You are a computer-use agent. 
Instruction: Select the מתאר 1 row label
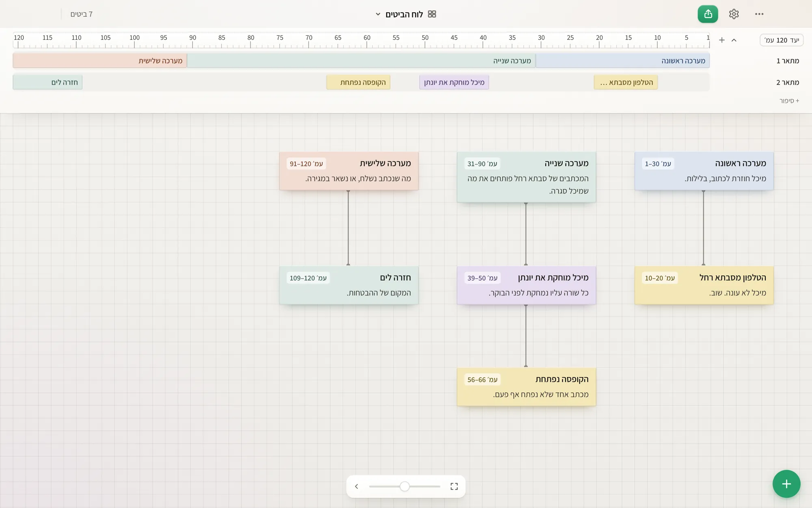tap(788, 61)
